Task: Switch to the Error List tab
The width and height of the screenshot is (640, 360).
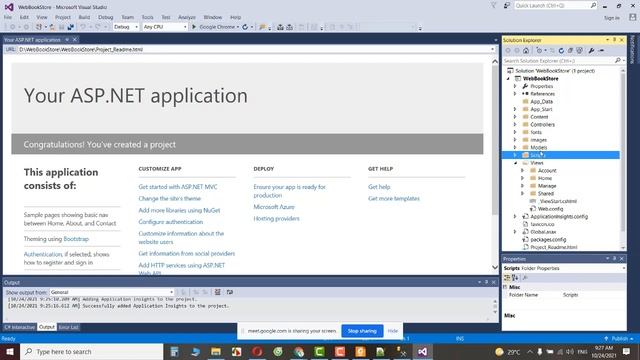Action: coord(69,327)
